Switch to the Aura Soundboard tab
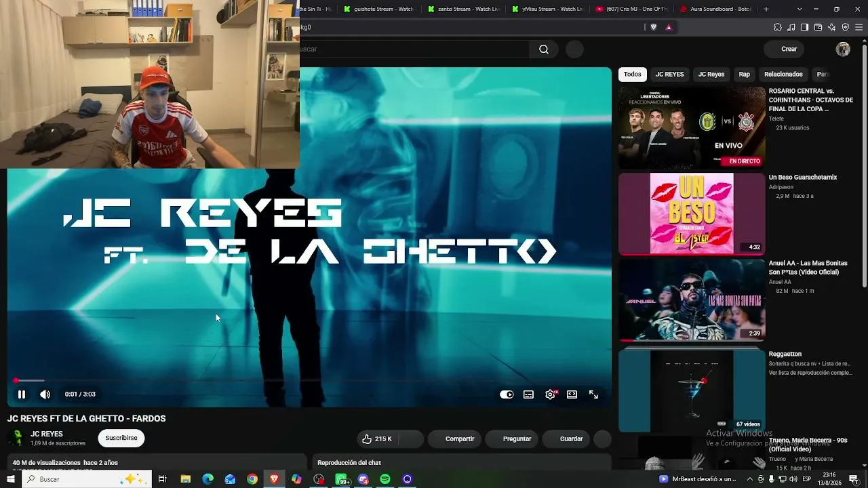Image resolution: width=868 pixels, height=488 pixels. point(714,9)
